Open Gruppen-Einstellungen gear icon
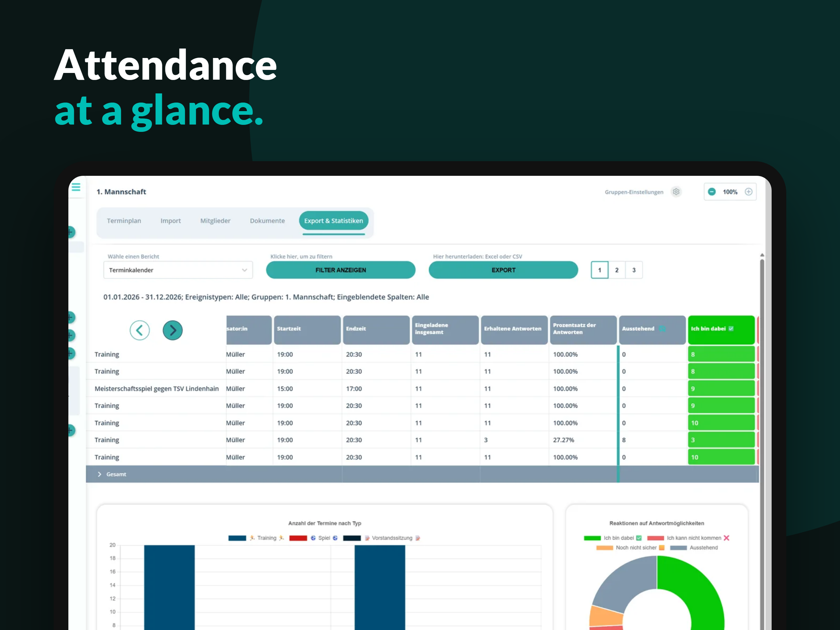The image size is (840, 630). [676, 192]
